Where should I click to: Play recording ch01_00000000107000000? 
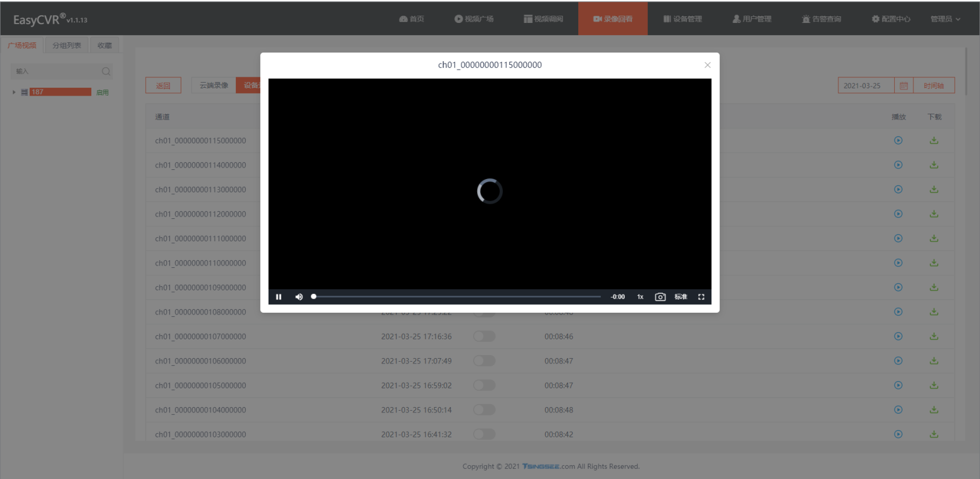[898, 336]
